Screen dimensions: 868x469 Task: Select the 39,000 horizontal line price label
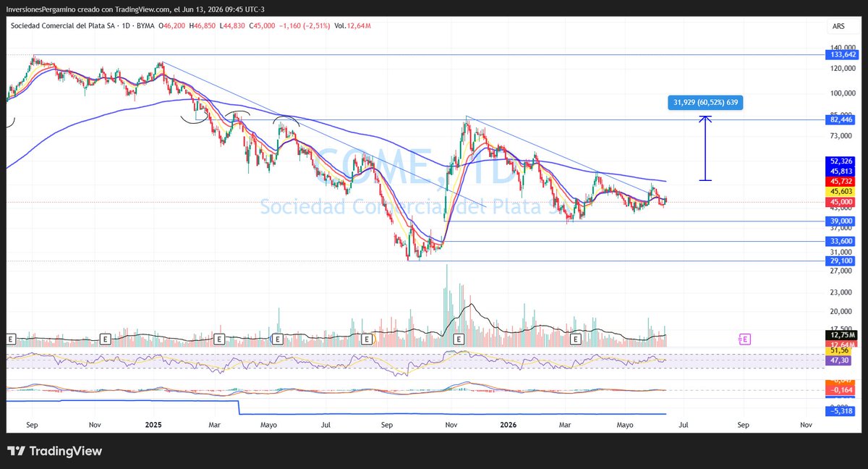pos(843,221)
